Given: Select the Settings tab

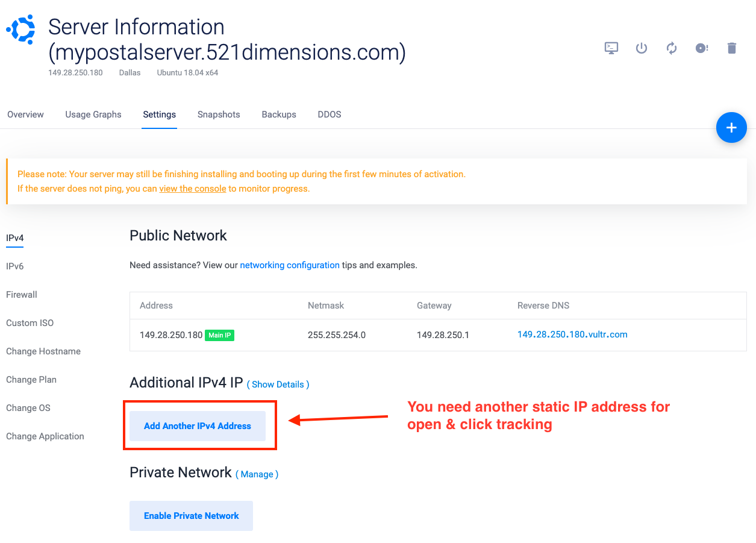Looking at the screenshot, I should click(x=160, y=115).
